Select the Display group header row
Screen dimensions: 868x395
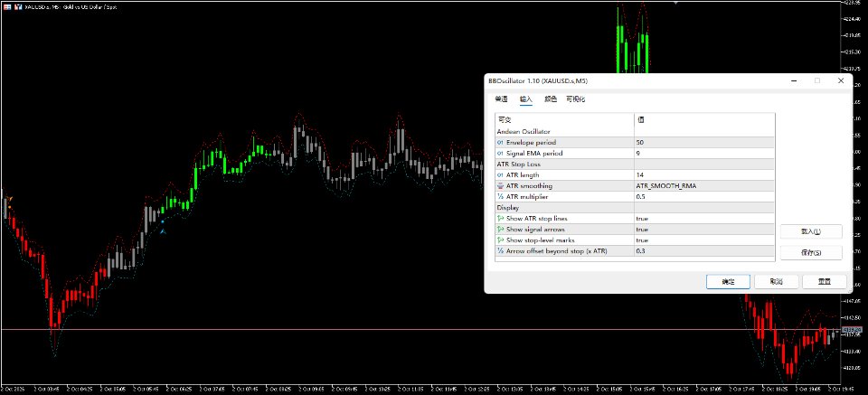pos(635,208)
